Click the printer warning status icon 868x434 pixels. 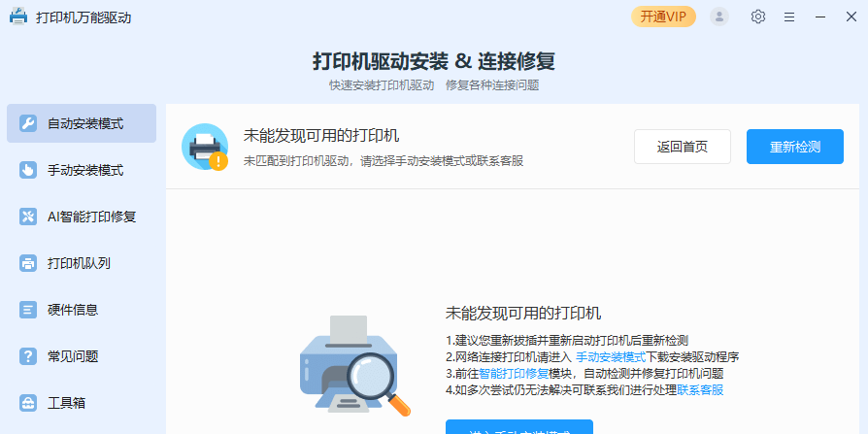[205, 147]
